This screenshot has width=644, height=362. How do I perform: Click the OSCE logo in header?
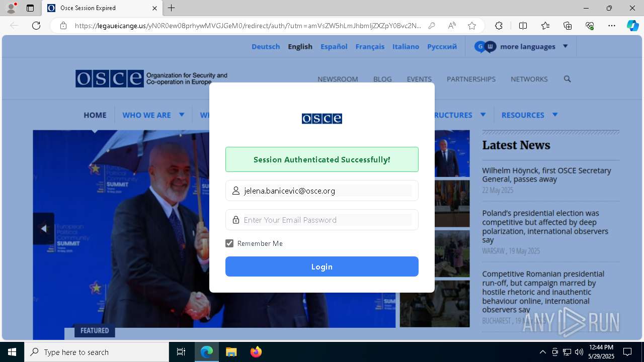(x=151, y=78)
